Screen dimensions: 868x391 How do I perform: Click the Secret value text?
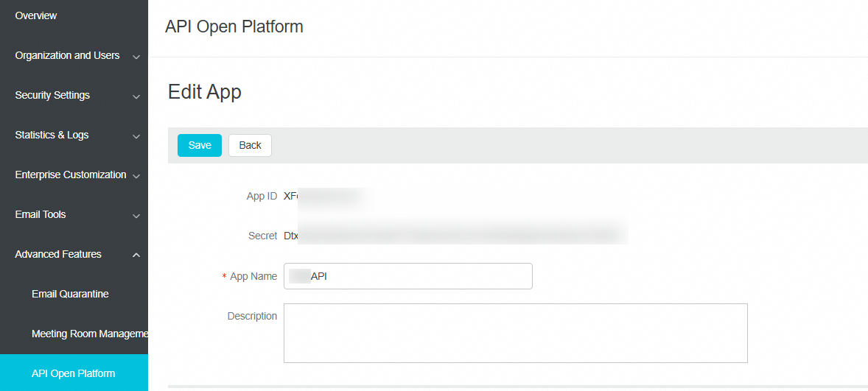click(x=455, y=236)
